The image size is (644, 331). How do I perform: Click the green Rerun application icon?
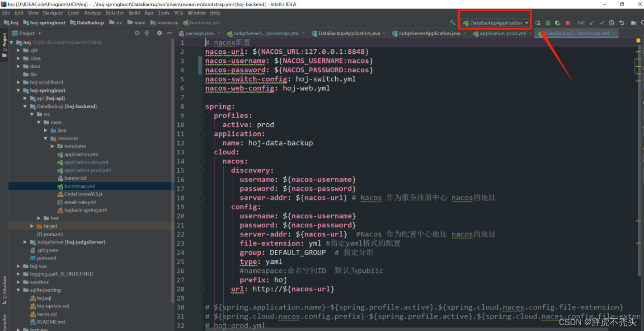point(538,23)
